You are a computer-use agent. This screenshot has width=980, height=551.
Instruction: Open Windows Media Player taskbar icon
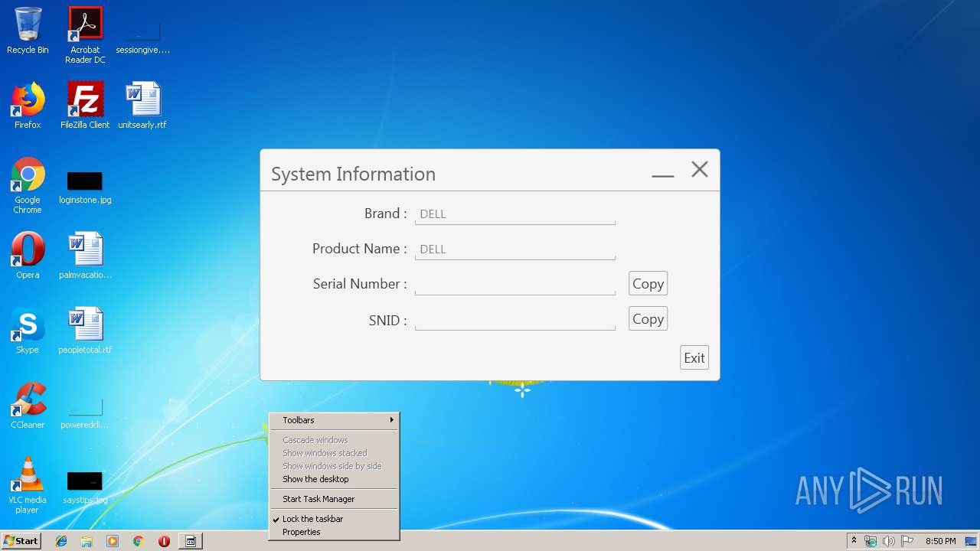pyautogui.click(x=113, y=541)
